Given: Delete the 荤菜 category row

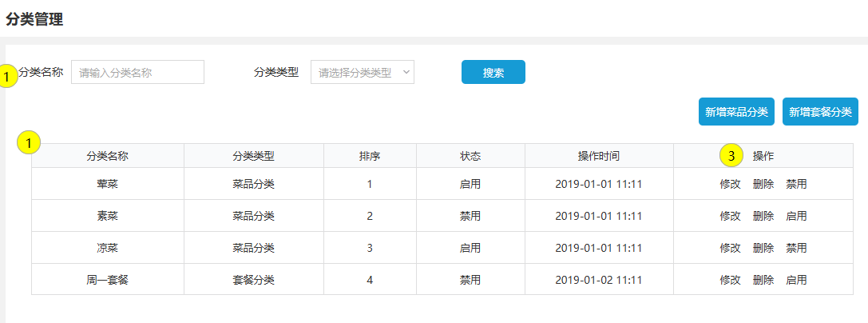Looking at the screenshot, I should [x=763, y=184].
